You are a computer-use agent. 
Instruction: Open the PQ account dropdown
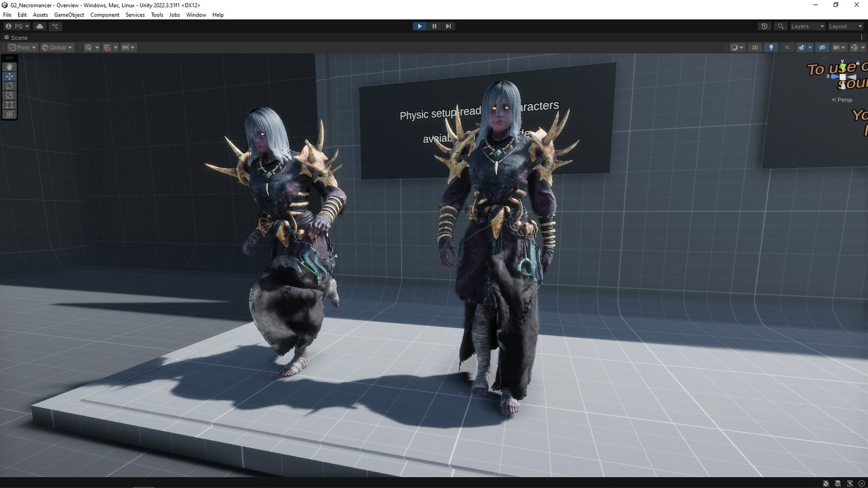pos(17,26)
